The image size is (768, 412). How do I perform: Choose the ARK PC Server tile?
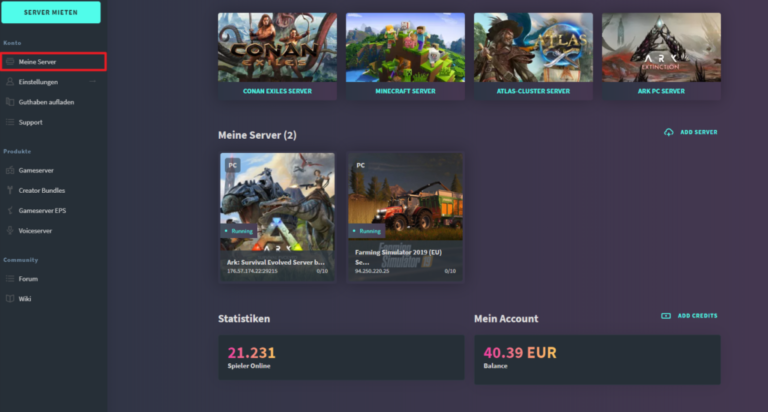(661, 56)
